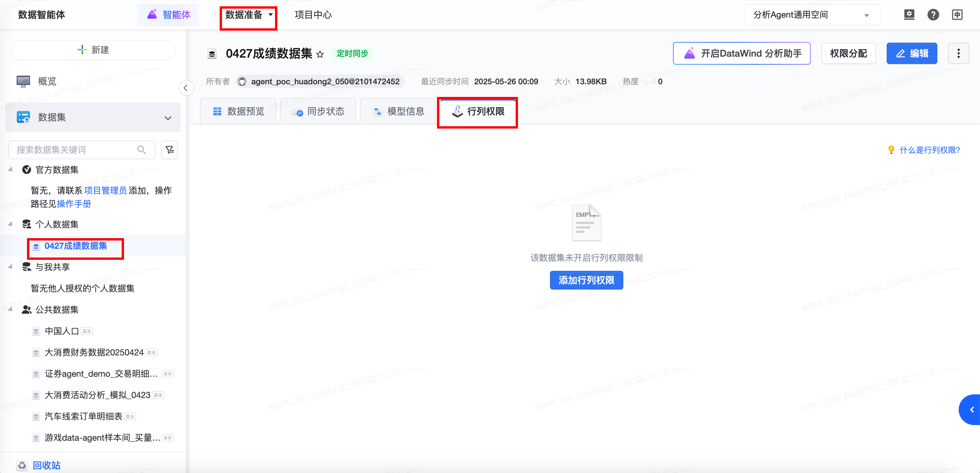
Task: Collapse the 个人数据集 tree triangle
Action: (x=11, y=224)
